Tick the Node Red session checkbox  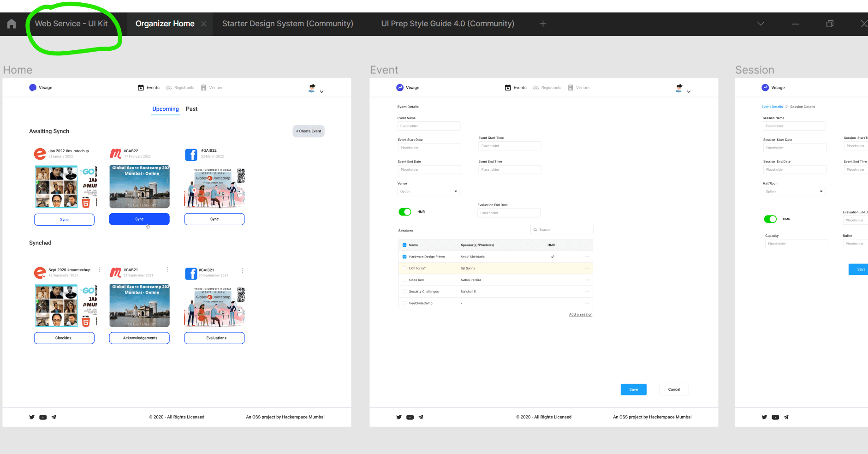pos(404,280)
